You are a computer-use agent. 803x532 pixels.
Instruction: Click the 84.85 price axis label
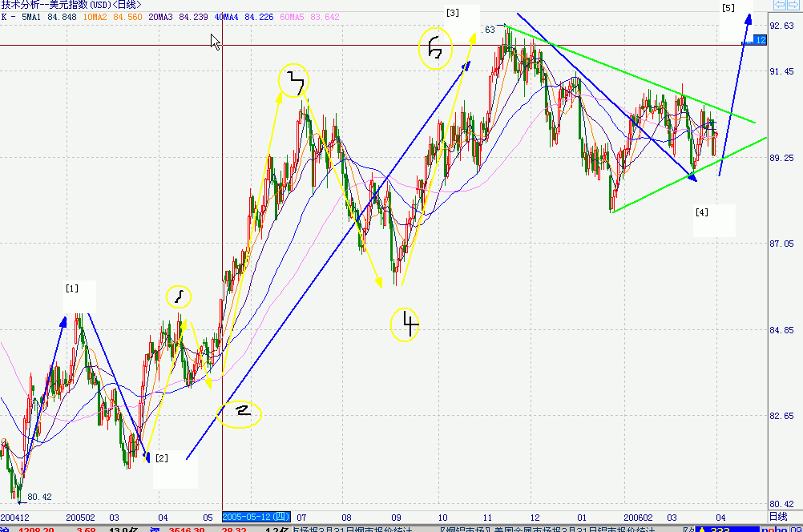781,330
